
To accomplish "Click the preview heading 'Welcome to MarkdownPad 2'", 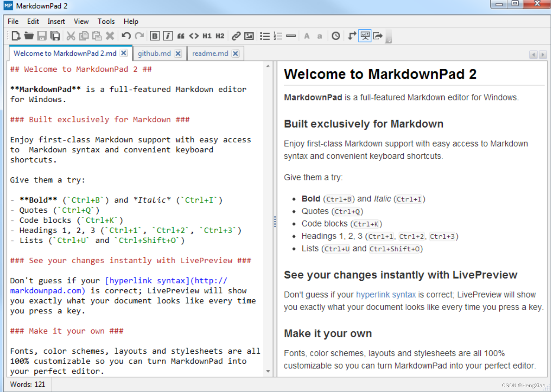I will click(380, 74).
